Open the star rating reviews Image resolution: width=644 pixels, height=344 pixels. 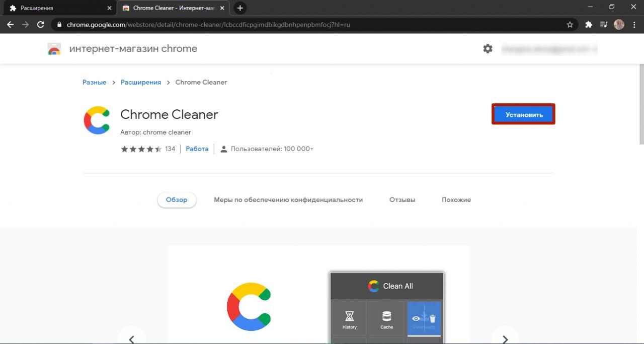[x=141, y=149]
